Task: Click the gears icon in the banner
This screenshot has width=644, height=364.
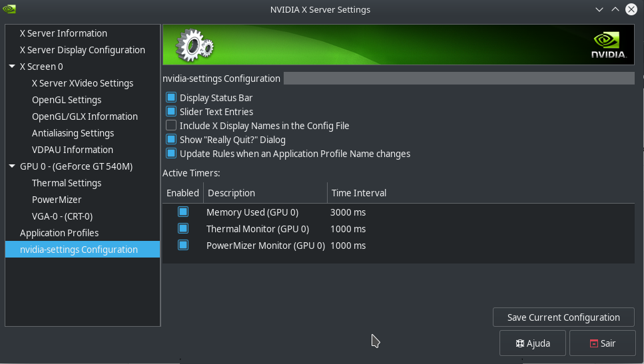Action: point(194,45)
